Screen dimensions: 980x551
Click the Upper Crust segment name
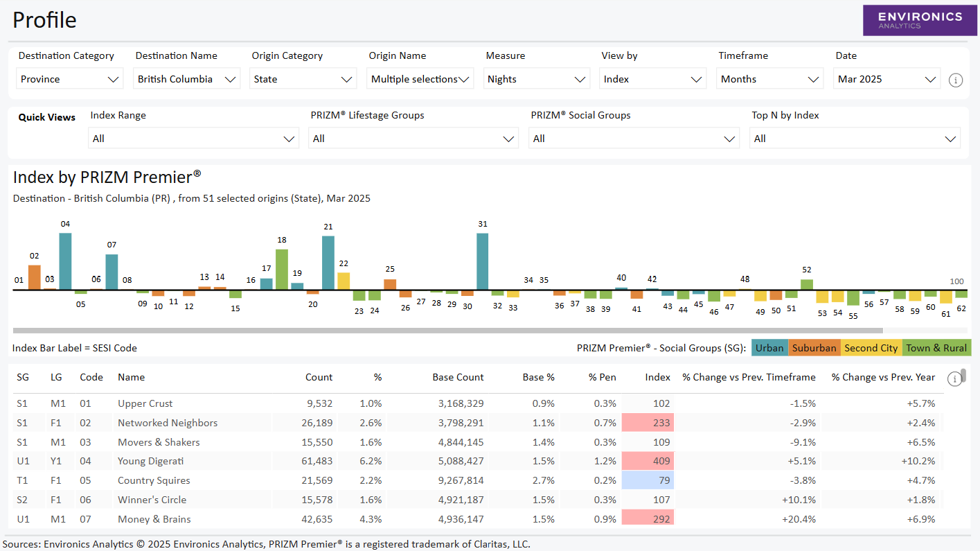[x=145, y=403]
